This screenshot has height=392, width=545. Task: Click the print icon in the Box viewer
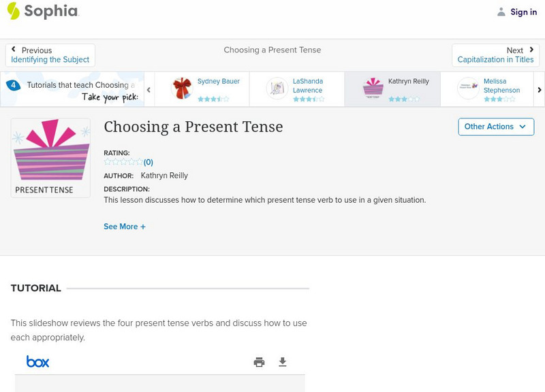coord(259,362)
